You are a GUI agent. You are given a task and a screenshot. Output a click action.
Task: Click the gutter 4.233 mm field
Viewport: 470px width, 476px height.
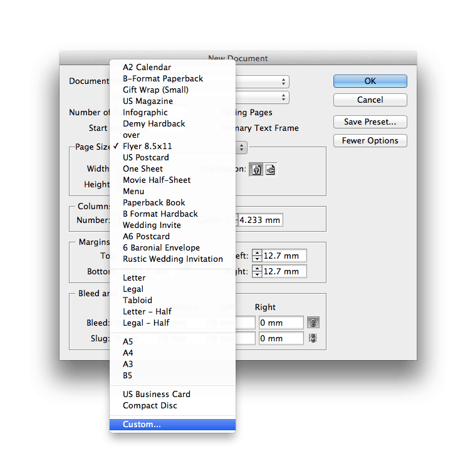pos(260,220)
